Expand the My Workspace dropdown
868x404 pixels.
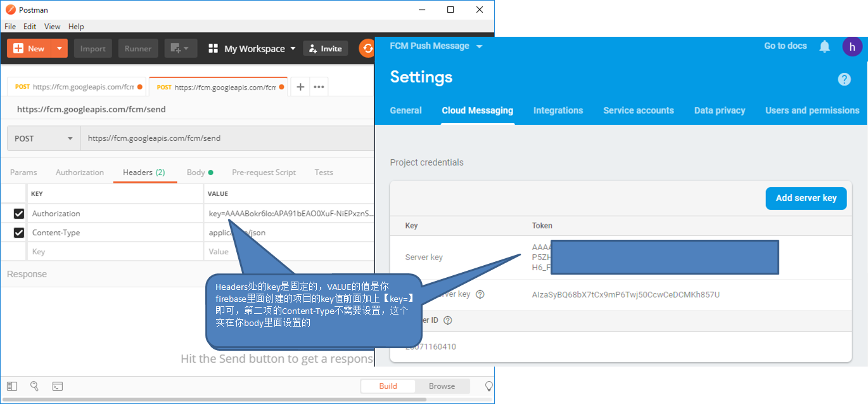click(252, 48)
